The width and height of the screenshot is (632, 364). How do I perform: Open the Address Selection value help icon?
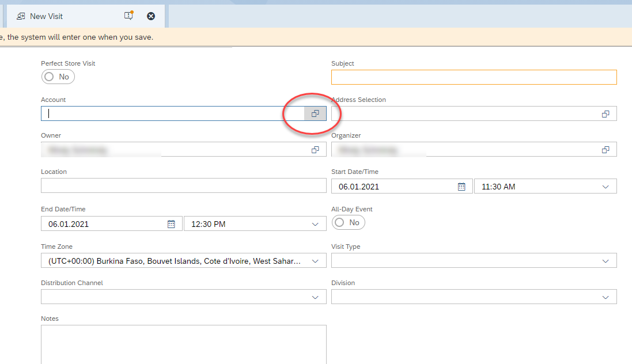tap(605, 114)
